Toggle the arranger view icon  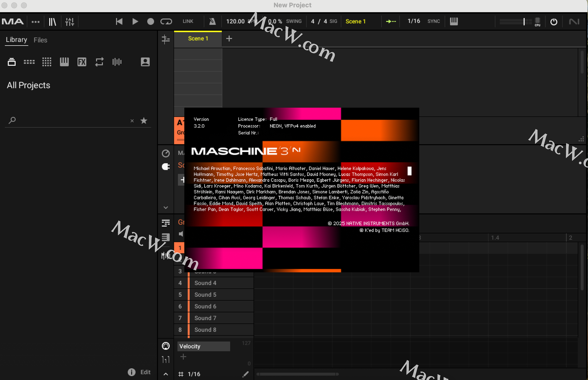point(166,39)
